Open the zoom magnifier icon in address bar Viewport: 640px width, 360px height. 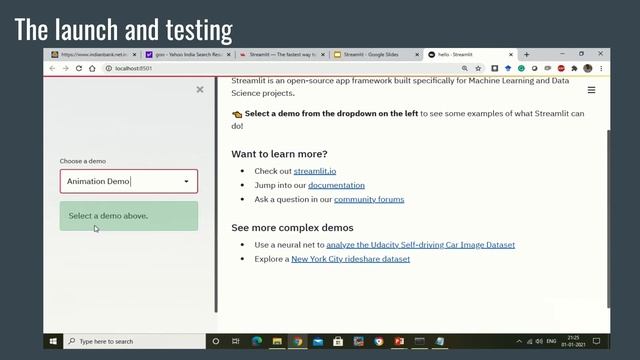(464, 69)
